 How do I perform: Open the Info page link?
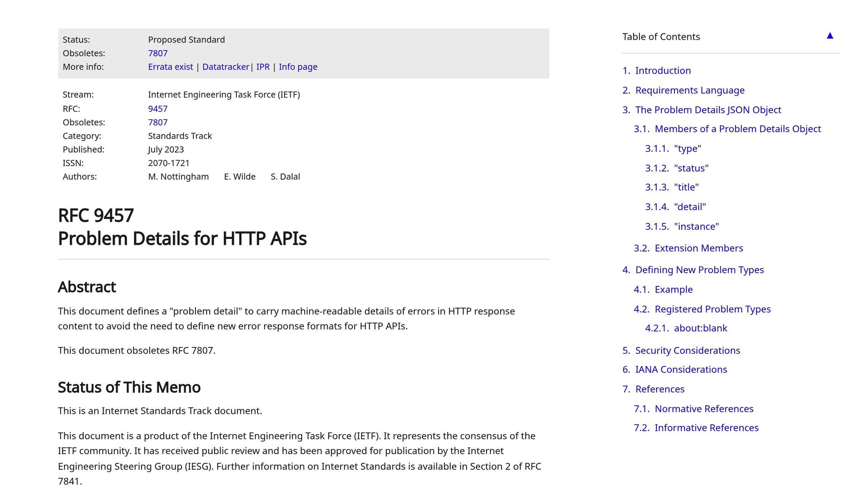298,67
